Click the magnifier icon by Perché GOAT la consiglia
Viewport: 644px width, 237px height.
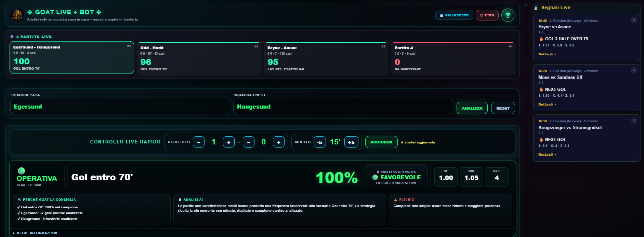click(19, 200)
